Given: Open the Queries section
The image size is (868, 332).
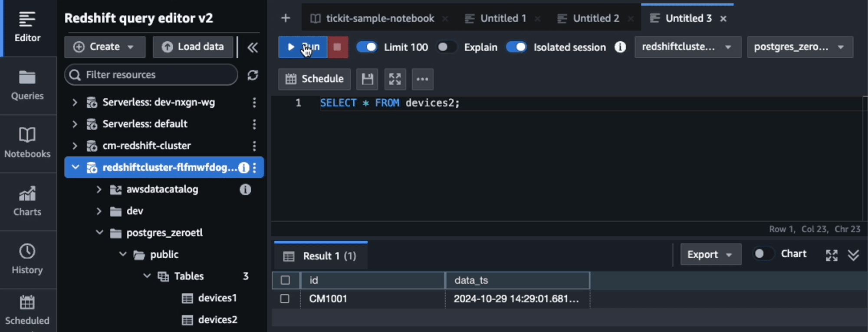Looking at the screenshot, I should (x=27, y=86).
